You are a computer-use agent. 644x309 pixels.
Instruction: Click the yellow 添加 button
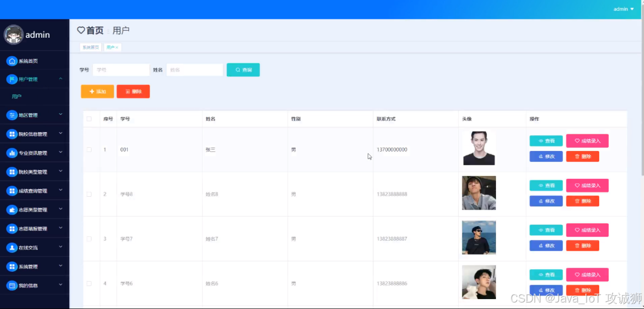tap(97, 91)
